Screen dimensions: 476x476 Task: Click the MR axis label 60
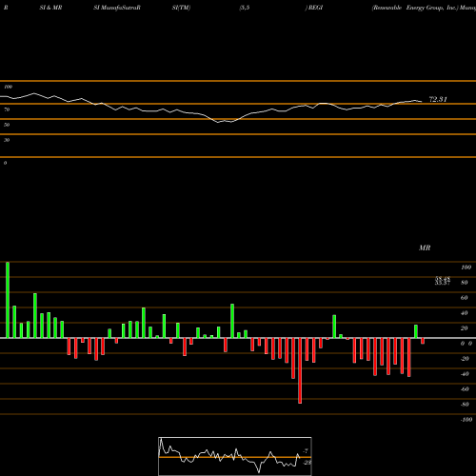(465, 298)
